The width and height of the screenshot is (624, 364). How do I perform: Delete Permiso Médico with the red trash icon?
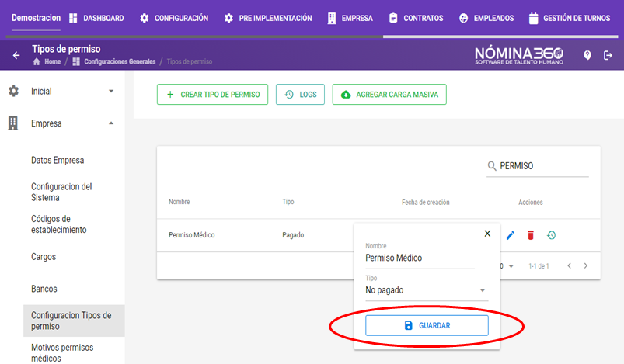pos(531,235)
